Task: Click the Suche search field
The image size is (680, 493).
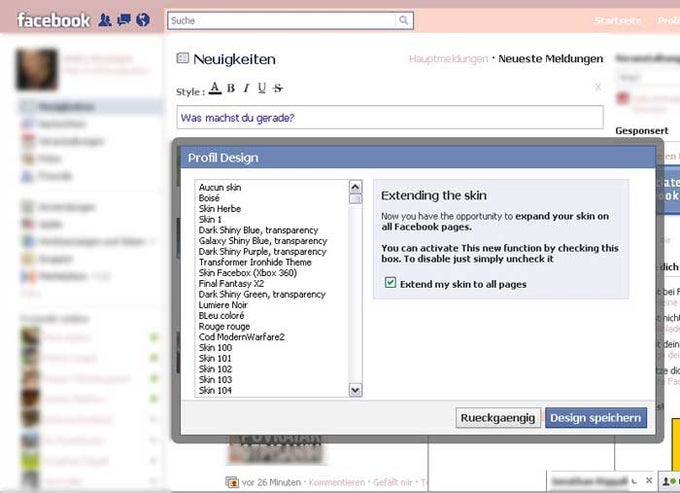Action: [x=282, y=20]
